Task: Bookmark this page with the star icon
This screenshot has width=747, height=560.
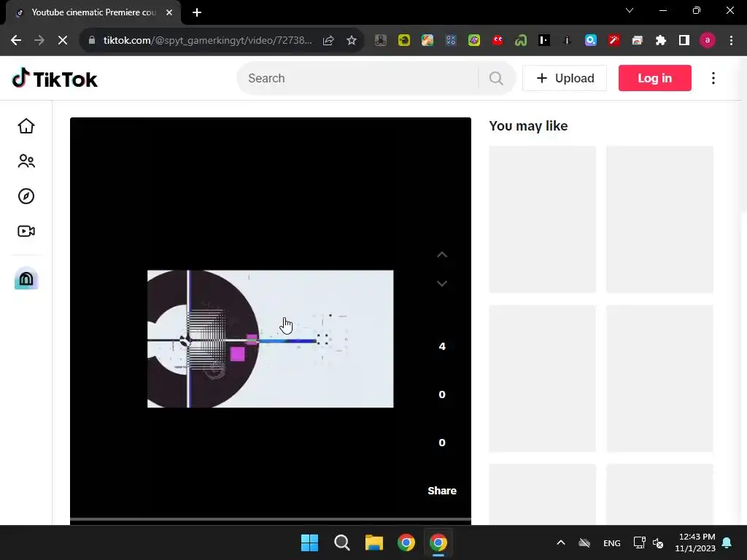Action: (352, 41)
